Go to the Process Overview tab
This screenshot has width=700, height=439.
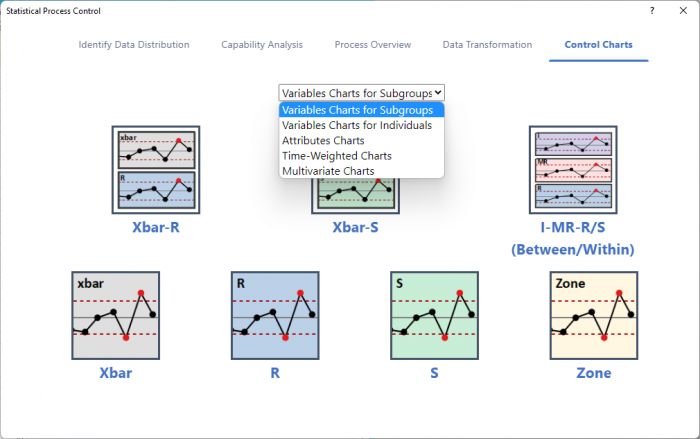tap(373, 45)
